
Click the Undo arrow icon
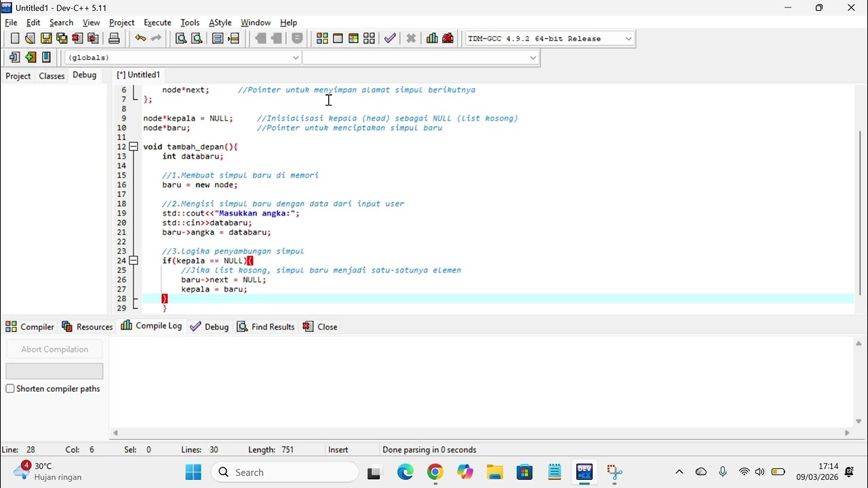(x=140, y=39)
